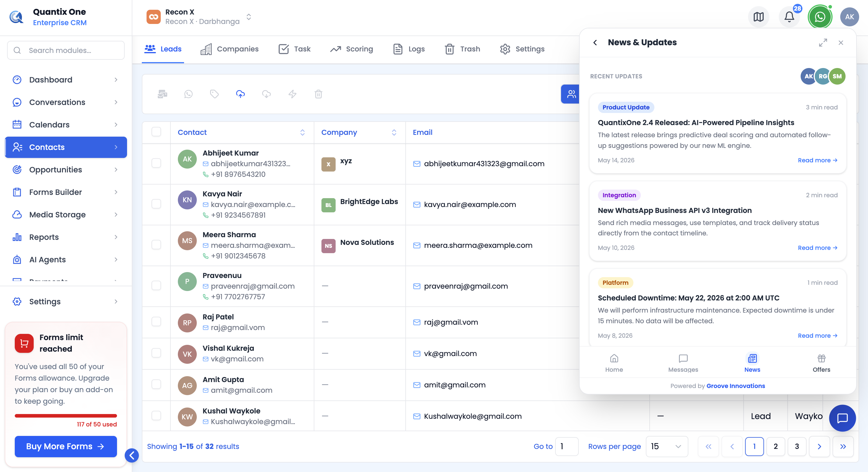Go to page 2 of results
Screen dimensions: 868x472
(775, 446)
